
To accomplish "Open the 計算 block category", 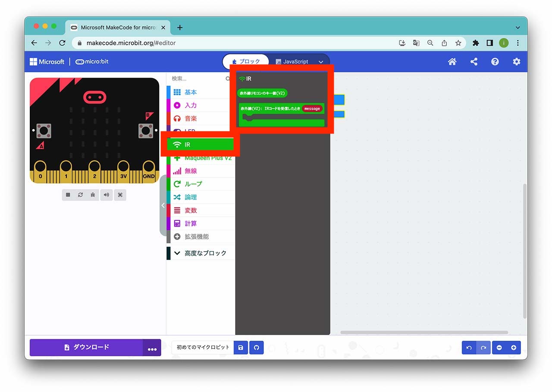I will [x=201, y=224].
